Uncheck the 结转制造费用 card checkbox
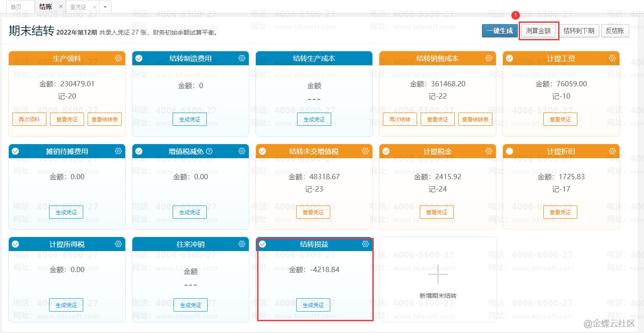This screenshot has height=333, width=644. (x=139, y=58)
